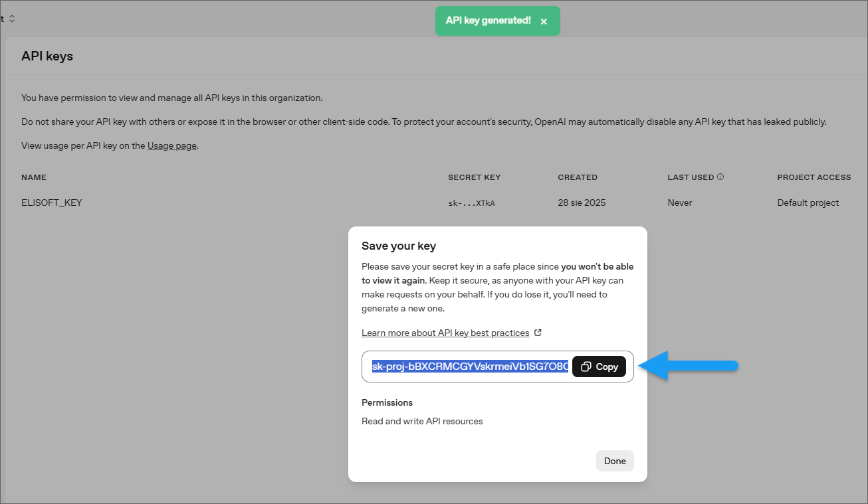This screenshot has width=868, height=504.
Task: Click the Read and write API resources text
Action: 422,421
